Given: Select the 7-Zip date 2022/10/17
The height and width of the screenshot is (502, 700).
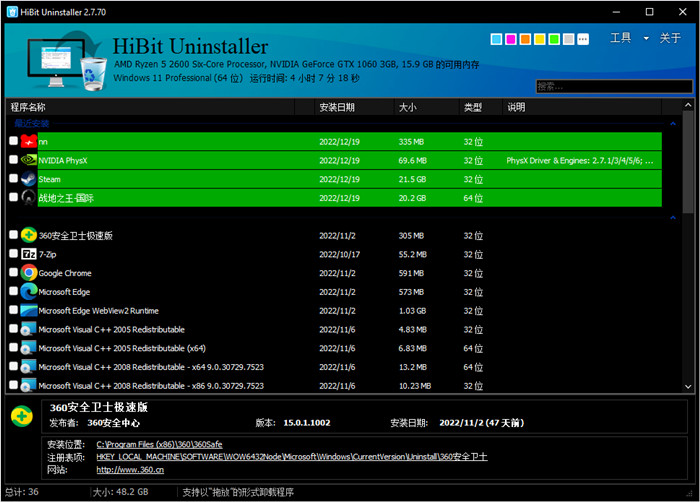Looking at the screenshot, I should click(x=339, y=254).
